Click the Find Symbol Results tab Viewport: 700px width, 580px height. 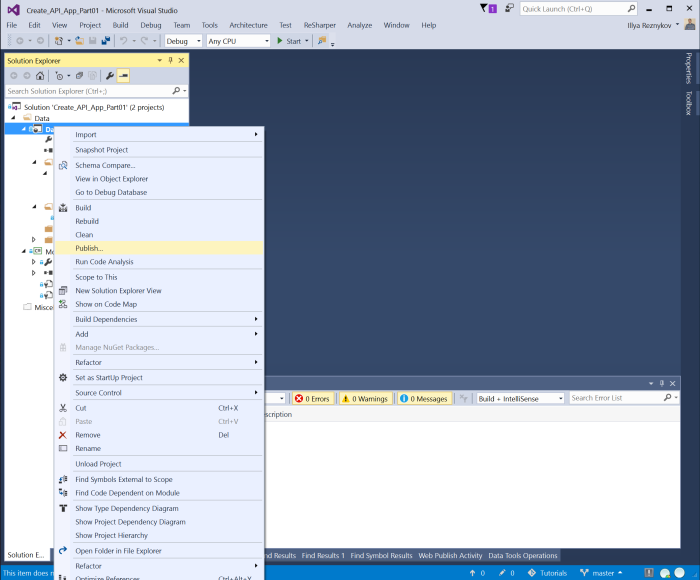coord(381,555)
